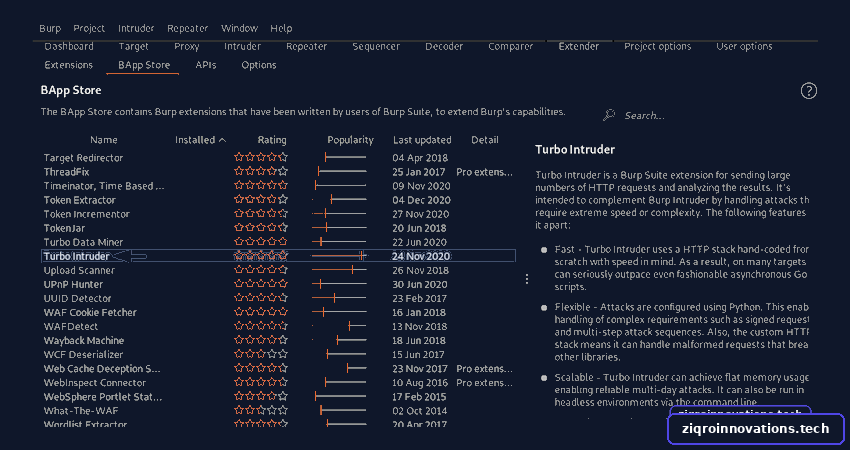Image resolution: width=850 pixels, height=450 pixels.
Task: Select the Token Extractor row
Action: pyautogui.click(x=278, y=200)
